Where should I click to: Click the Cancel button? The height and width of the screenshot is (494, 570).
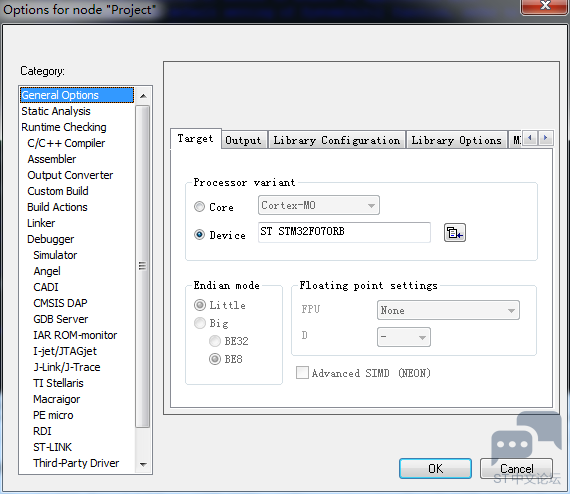[x=516, y=469]
